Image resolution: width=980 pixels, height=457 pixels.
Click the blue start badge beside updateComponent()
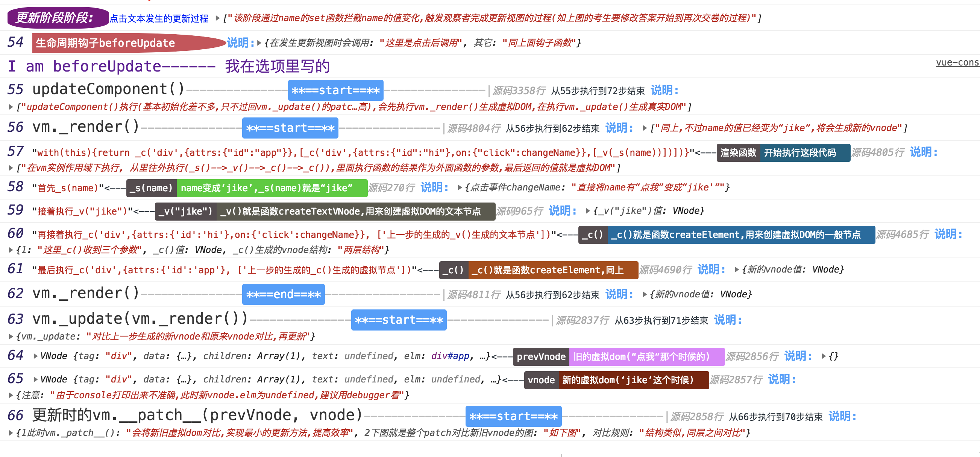pos(335,91)
